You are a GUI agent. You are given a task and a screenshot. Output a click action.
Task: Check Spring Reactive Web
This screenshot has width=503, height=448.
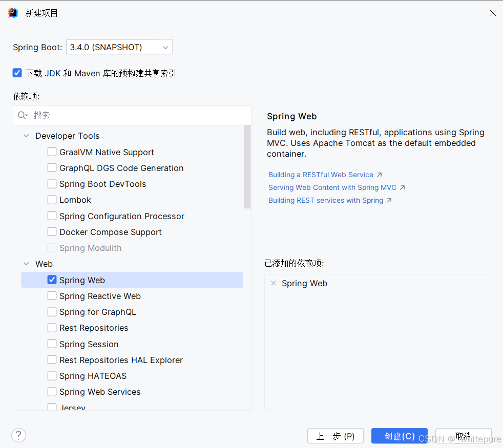click(52, 295)
